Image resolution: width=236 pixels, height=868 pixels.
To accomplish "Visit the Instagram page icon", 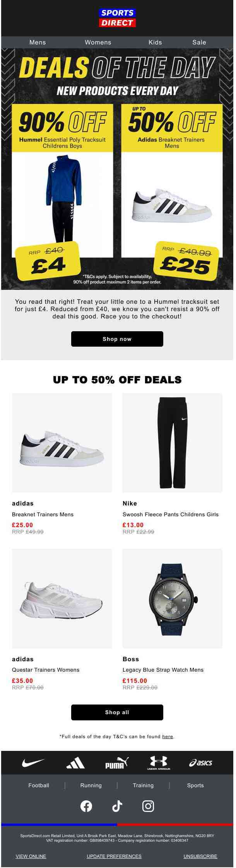I will click(x=148, y=806).
